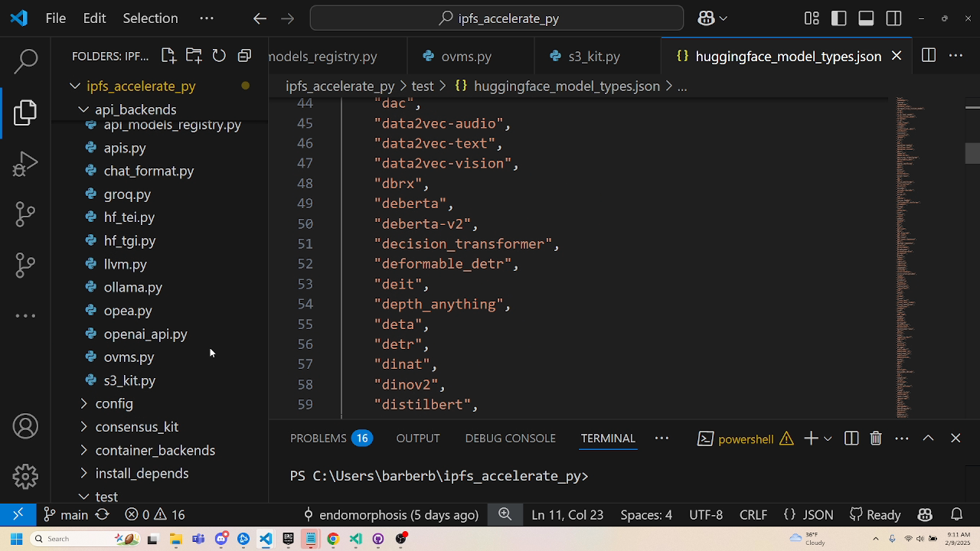The width and height of the screenshot is (980, 551).
Task: Collapse the ipfs_accelerate_py root folder
Action: (x=75, y=86)
